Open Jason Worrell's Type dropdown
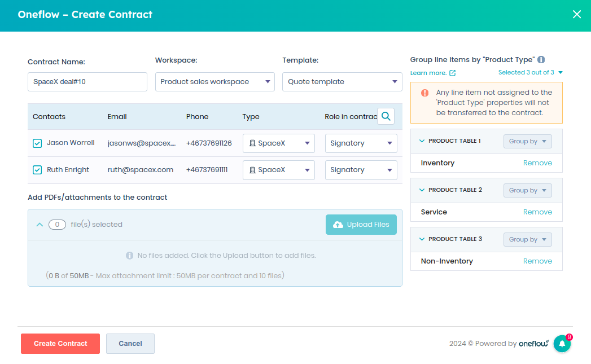591x364 pixels. tap(278, 143)
